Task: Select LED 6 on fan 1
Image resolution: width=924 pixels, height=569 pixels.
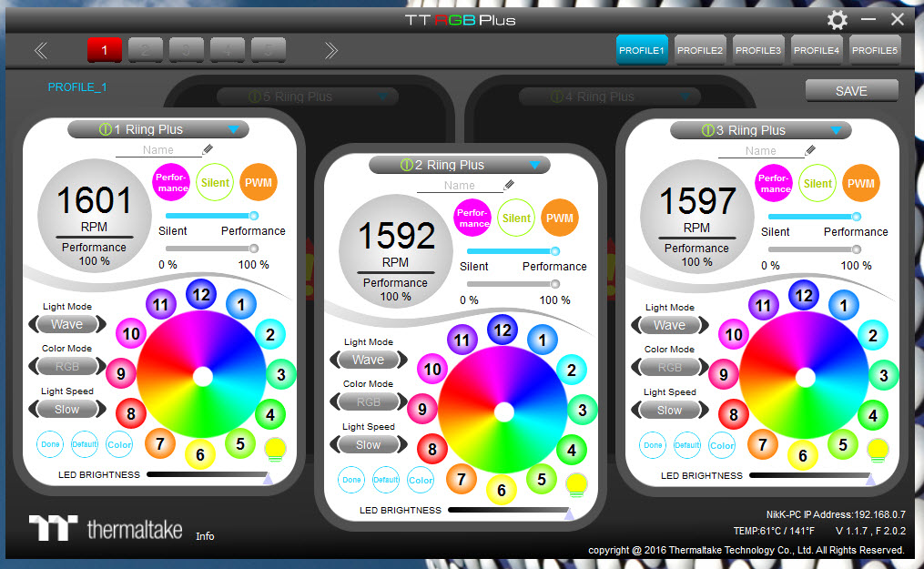Action: click(x=200, y=454)
